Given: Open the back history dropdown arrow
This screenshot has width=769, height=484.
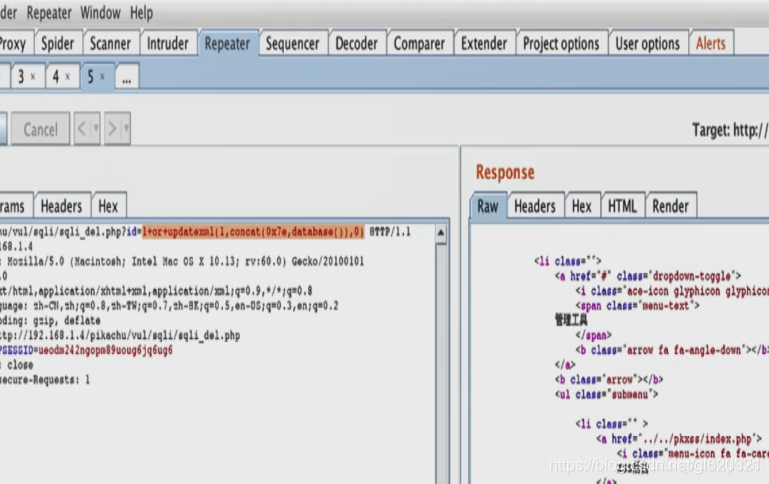Looking at the screenshot, I should [x=96, y=129].
